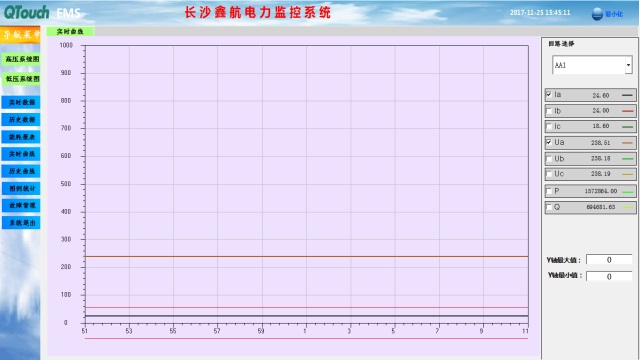Viewport: 640px width, 360px height.
Task: Click the Q value 694681.63
Action: point(601,207)
